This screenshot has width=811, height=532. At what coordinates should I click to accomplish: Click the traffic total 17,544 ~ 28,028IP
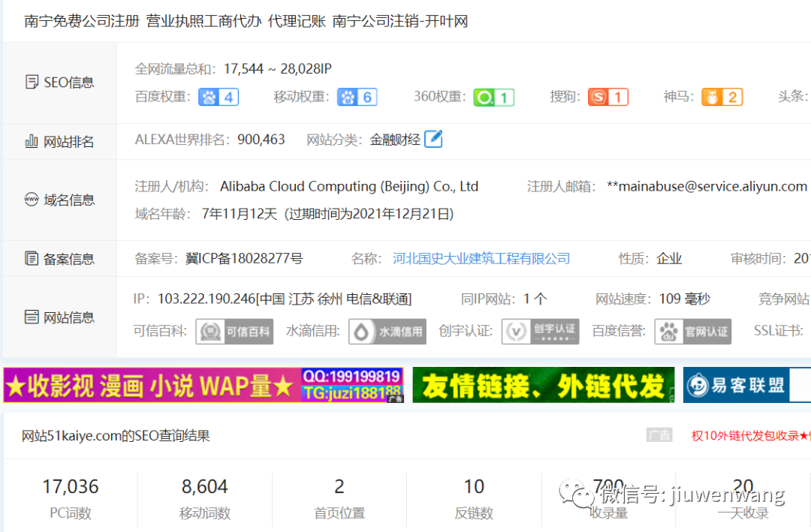click(x=278, y=69)
